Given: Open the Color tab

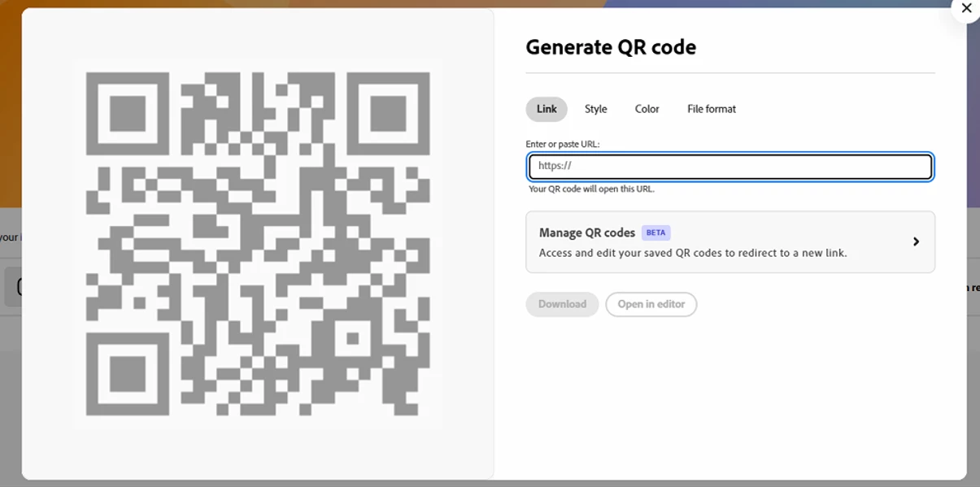Looking at the screenshot, I should [647, 109].
